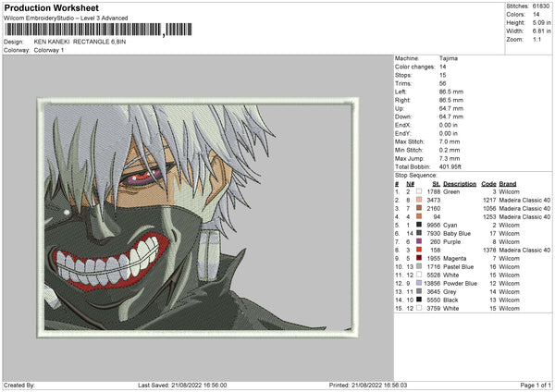
Task: Select the Min Stitch value 0.2 mm
Action: click(450, 150)
